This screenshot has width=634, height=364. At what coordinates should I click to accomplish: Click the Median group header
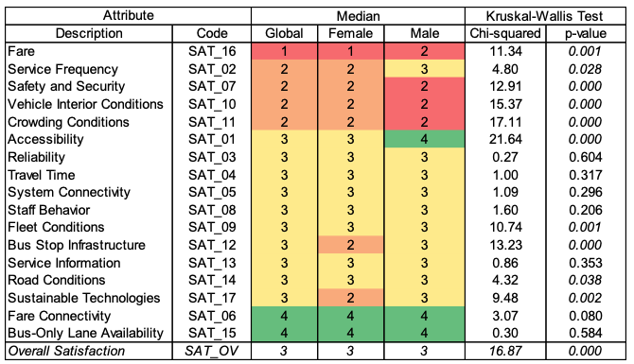[x=358, y=16]
